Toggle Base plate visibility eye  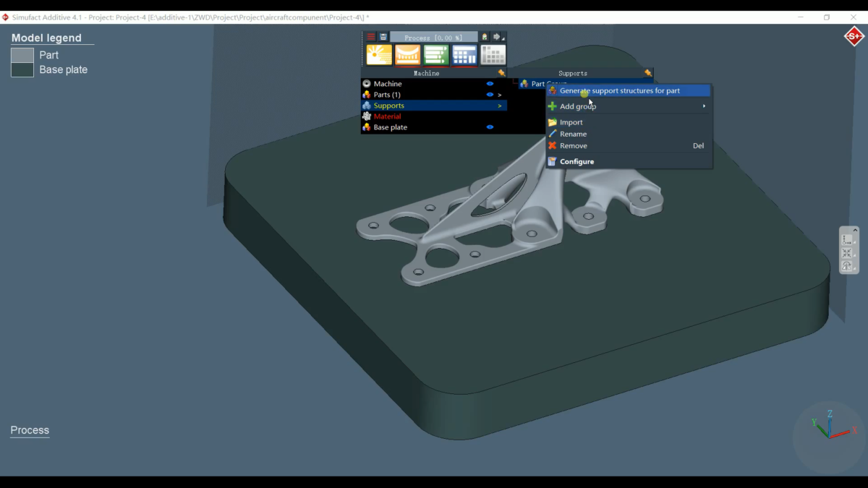490,127
